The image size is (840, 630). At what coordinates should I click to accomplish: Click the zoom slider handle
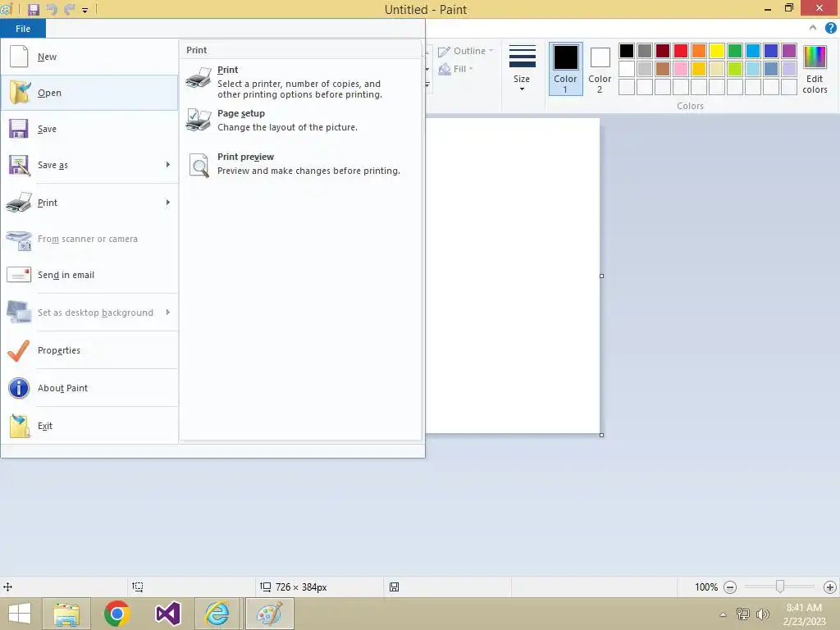(x=780, y=587)
